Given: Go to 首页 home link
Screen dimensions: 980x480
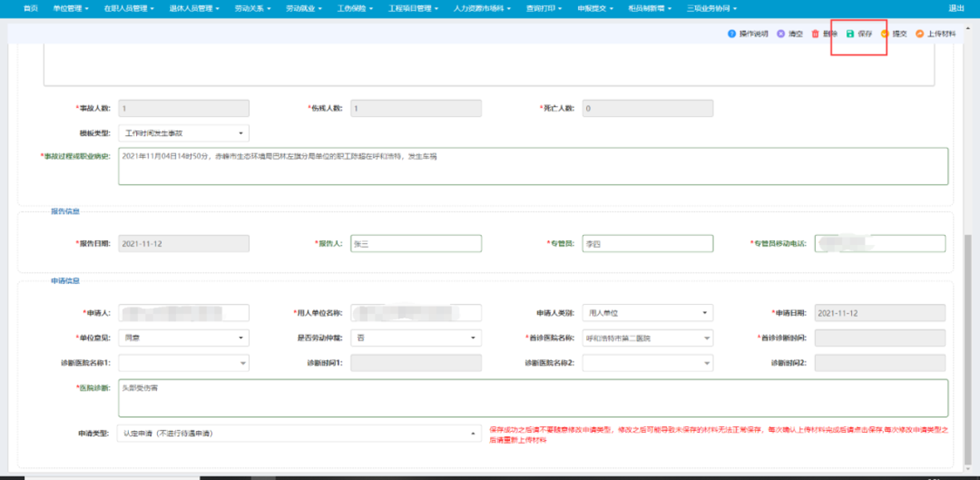Looking at the screenshot, I should (30, 8).
